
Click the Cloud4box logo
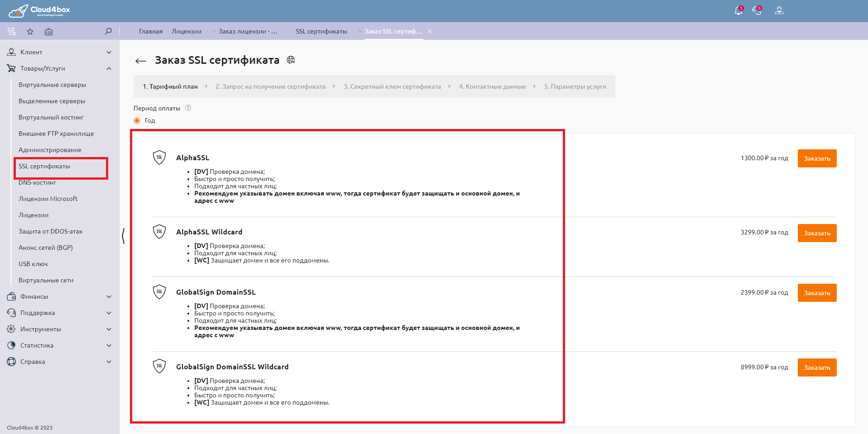[x=39, y=11]
